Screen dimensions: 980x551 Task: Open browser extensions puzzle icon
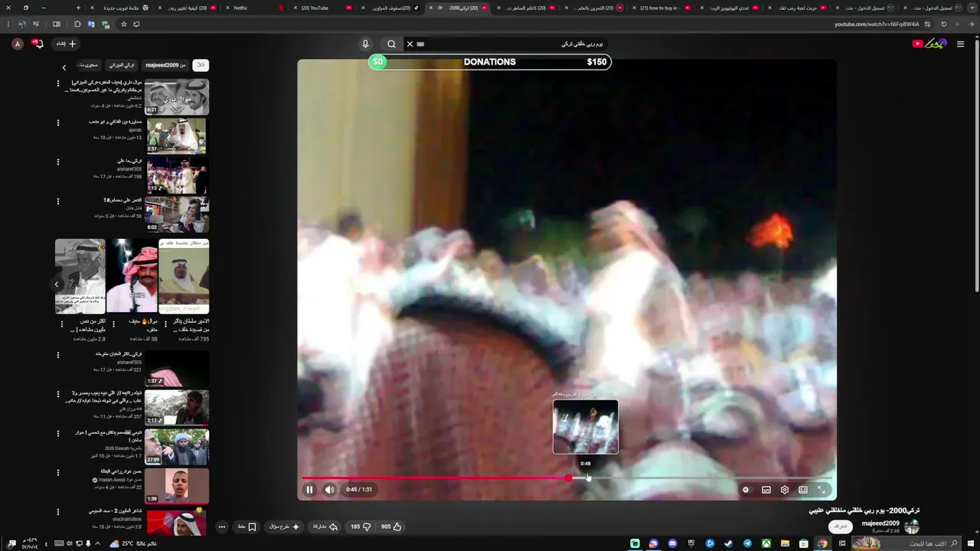pos(77,24)
